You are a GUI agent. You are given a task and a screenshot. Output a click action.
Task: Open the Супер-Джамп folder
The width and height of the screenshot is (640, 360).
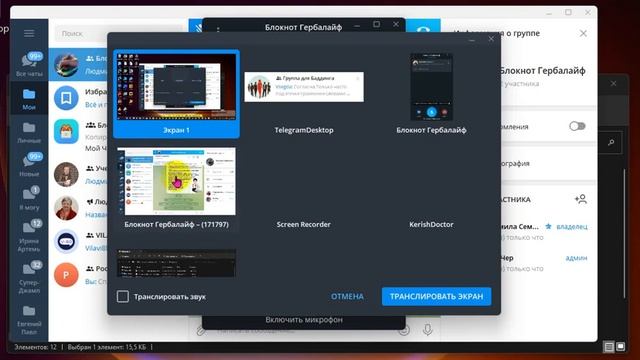29,278
